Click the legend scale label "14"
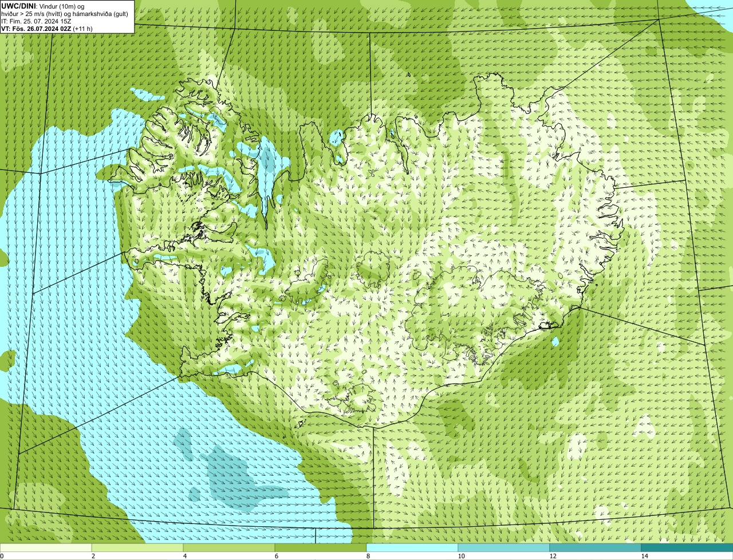Image resolution: width=733 pixels, height=560 pixels. [x=644, y=556]
